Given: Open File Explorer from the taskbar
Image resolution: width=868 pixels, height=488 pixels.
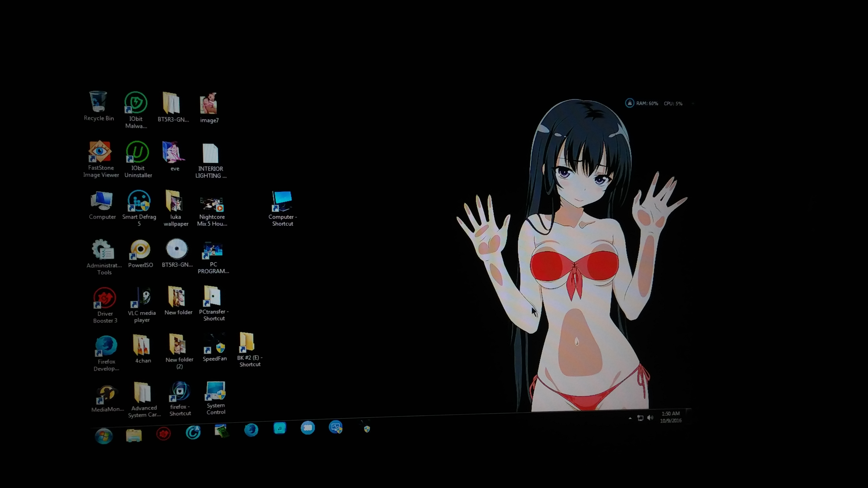Looking at the screenshot, I should tap(134, 435).
